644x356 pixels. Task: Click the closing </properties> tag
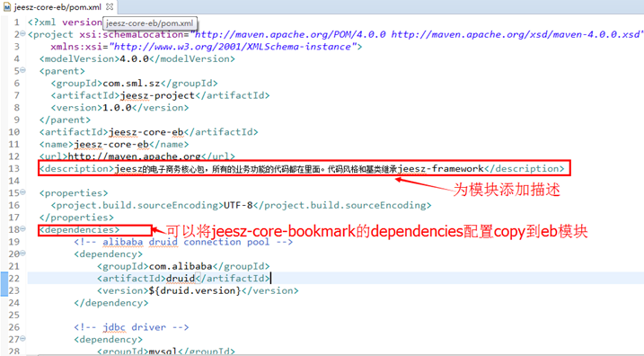point(76,218)
